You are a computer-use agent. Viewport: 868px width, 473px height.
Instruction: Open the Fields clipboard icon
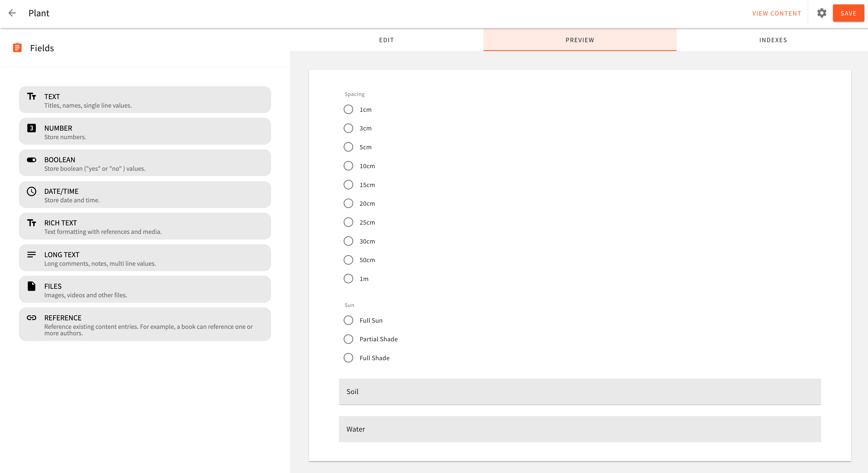tap(17, 47)
